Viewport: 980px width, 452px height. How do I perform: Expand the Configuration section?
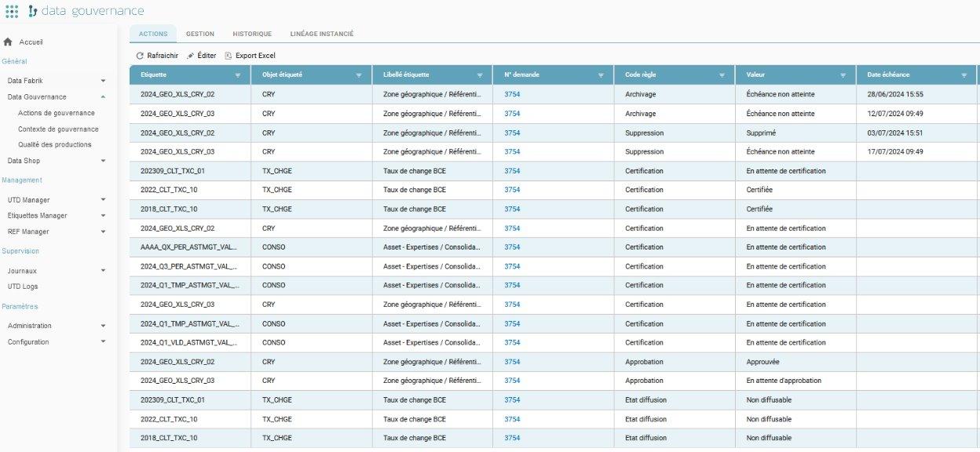click(103, 341)
